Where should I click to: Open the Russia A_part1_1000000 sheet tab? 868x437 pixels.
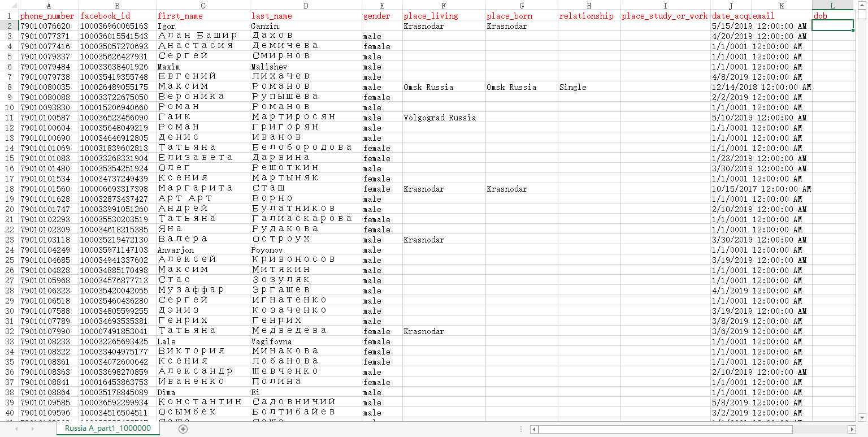click(x=107, y=429)
